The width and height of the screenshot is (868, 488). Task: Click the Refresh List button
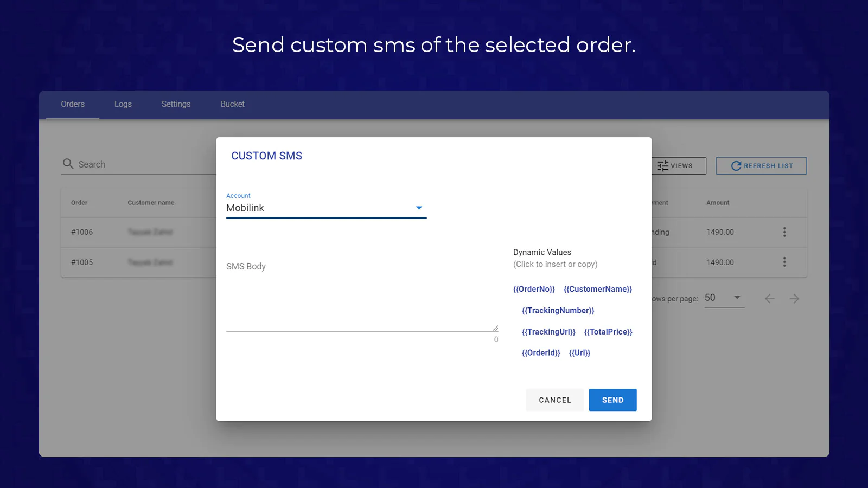(x=761, y=166)
